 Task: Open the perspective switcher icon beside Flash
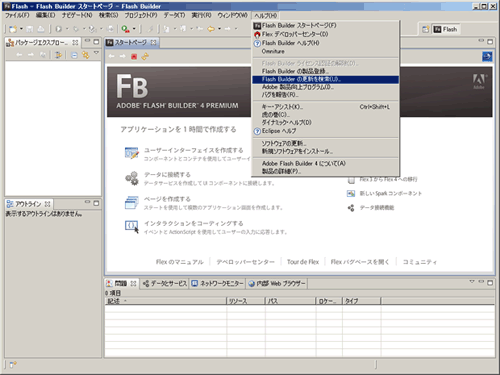(x=425, y=29)
